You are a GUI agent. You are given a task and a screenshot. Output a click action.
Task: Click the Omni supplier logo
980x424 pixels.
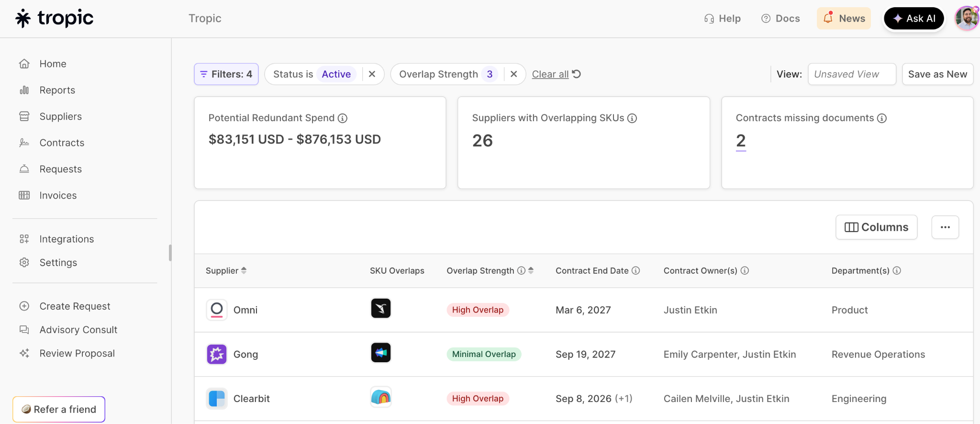tap(217, 310)
